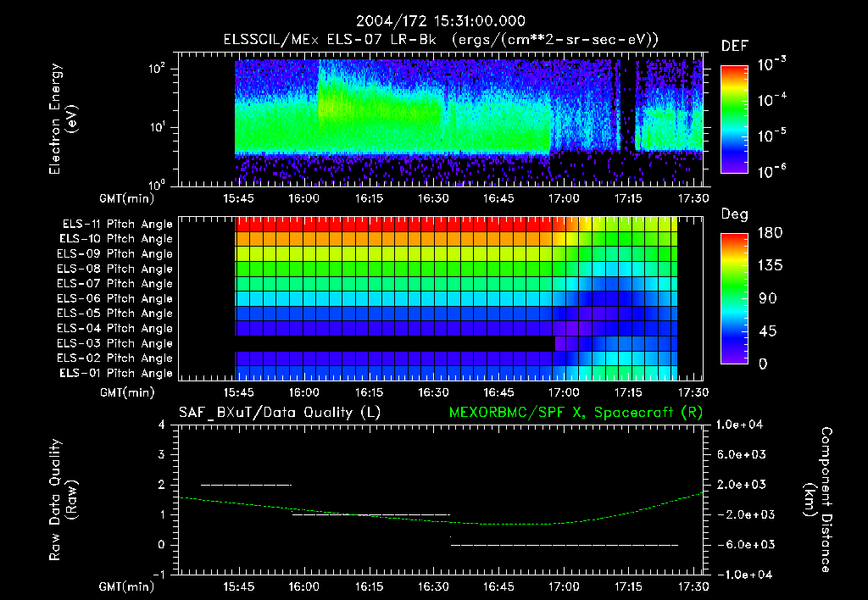Image resolution: width=868 pixels, height=600 pixels.
Task: Select the ELS-01 Pitch Angle row label
Action: coord(115,374)
